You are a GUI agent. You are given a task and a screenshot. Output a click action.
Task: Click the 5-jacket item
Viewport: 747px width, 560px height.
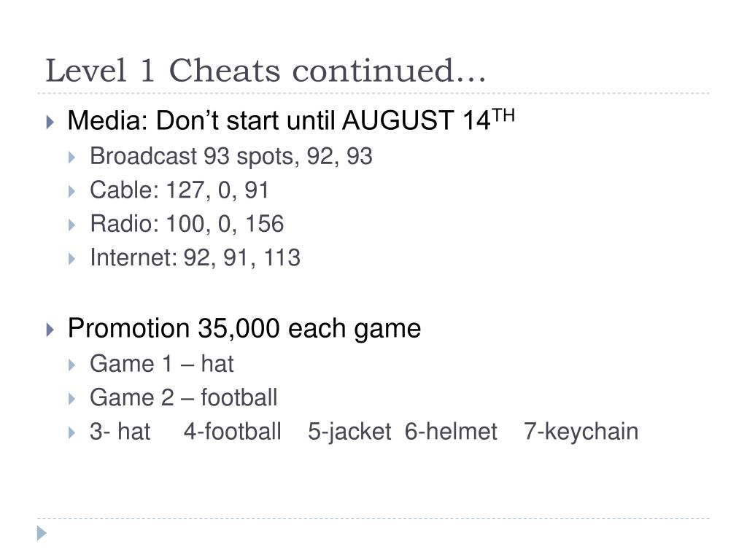point(349,432)
